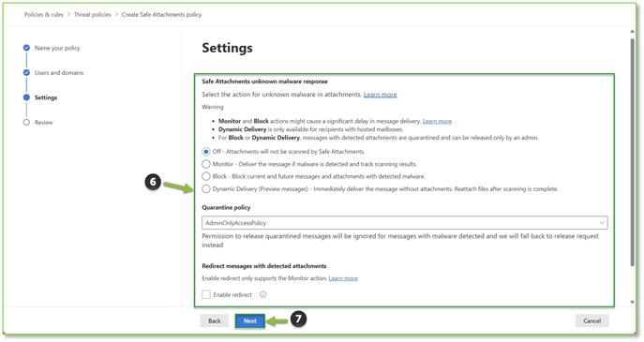Click the Back button
The height and width of the screenshot is (342, 644).
tap(215, 321)
